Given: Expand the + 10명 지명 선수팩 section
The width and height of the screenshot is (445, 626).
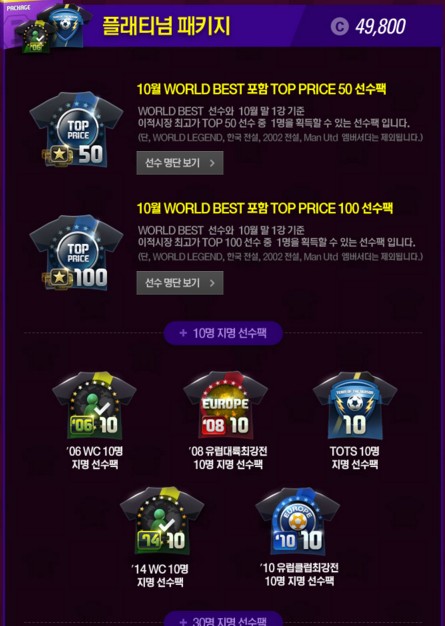Looking at the screenshot, I should point(223,333).
